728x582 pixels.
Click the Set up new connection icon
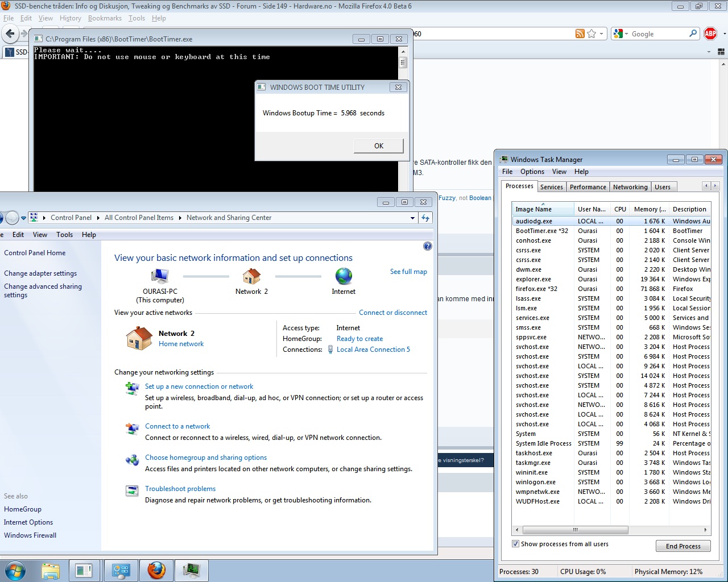pyautogui.click(x=132, y=389)
